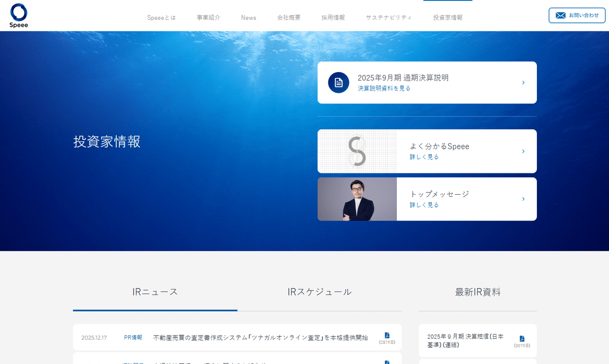The height and width of the screenshot is (364, 609).
Task: Click the PR情報 category label
Action: pos(132,337)
